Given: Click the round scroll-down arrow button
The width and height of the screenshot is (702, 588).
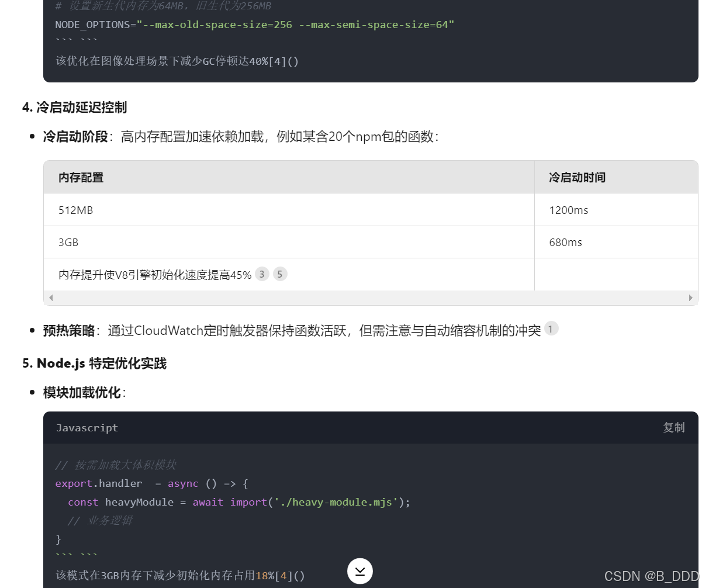Looking at the screenshot, I should click(360, 571).
